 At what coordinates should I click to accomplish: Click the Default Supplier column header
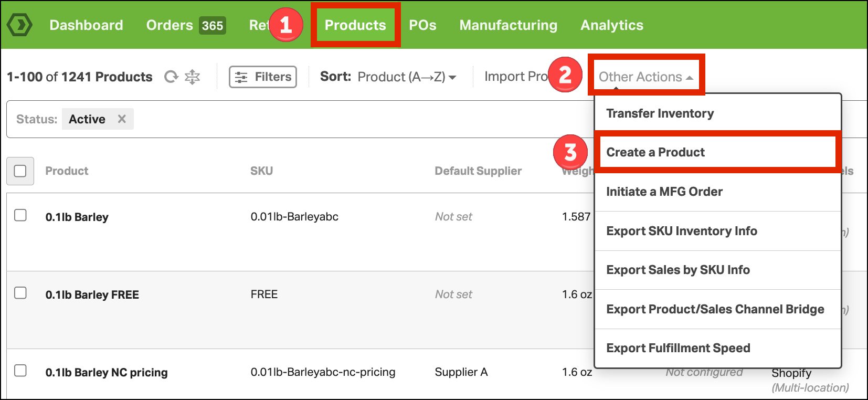pyautogui.click(x=478, y=171)
